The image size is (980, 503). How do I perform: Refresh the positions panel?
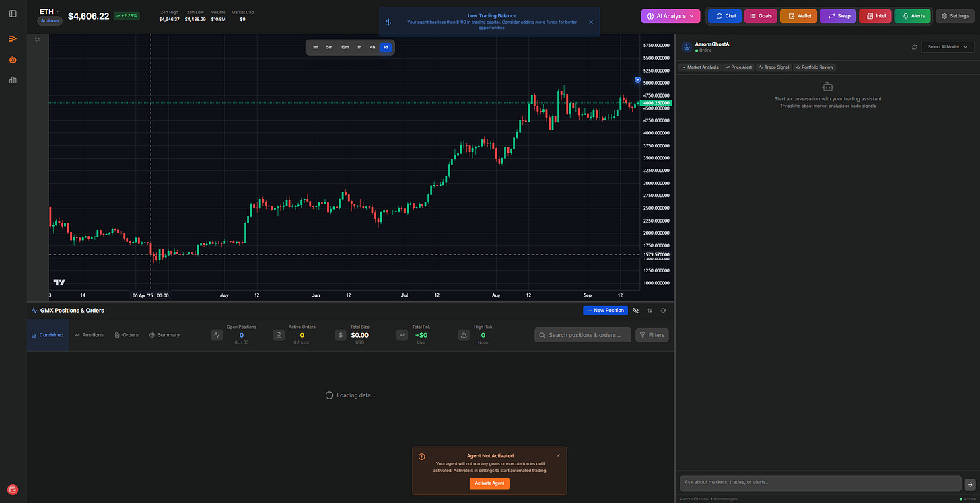tap(663, 311)
